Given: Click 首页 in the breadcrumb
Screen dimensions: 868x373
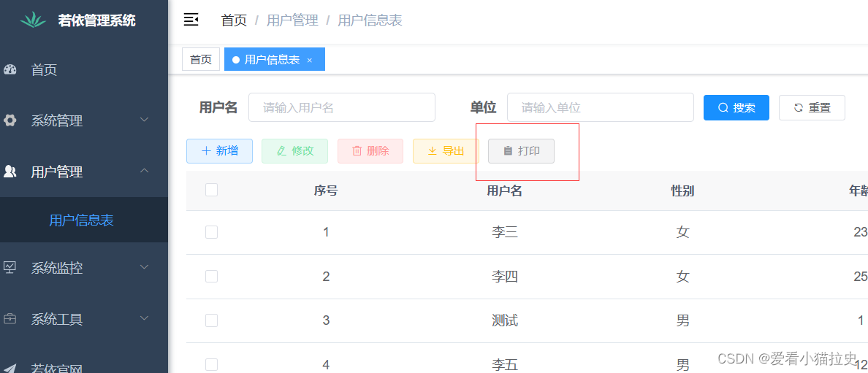Looking at the screenshot, I should click(x=234, y=20).
